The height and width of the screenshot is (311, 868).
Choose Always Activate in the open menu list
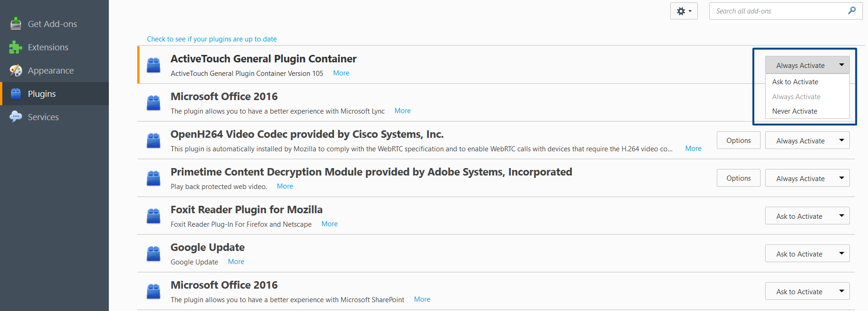click(807, 97)
